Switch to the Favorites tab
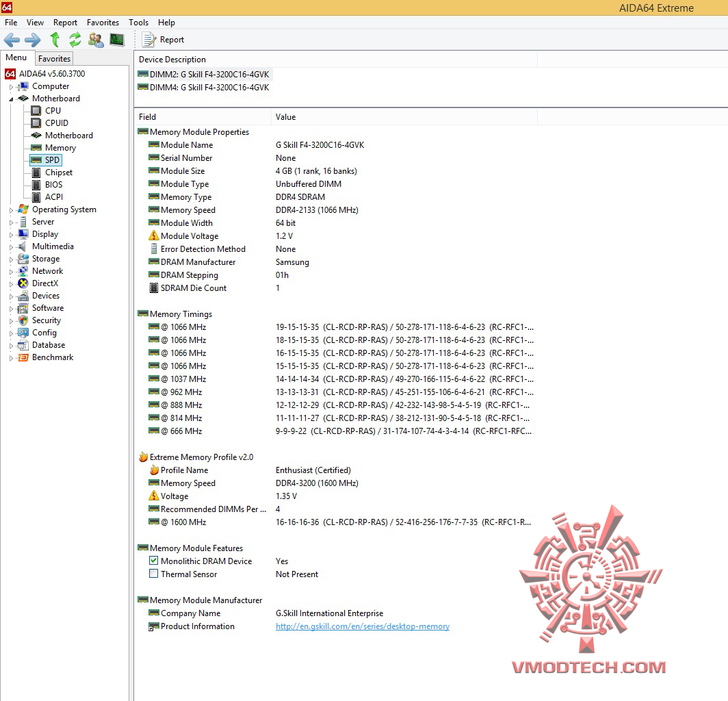 pyautogui.click(x=54, y=59)
